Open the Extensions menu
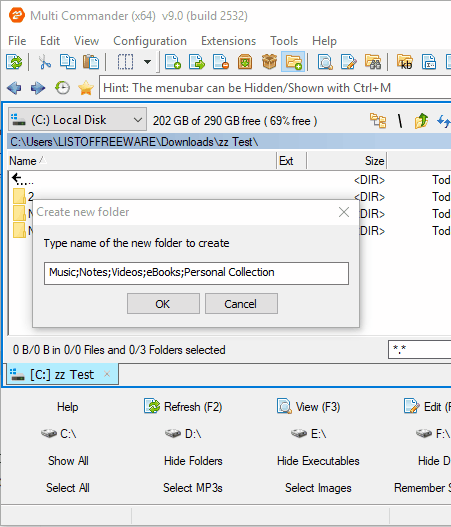Viewport: 451px width, 527px height. [x=229, y=41]
